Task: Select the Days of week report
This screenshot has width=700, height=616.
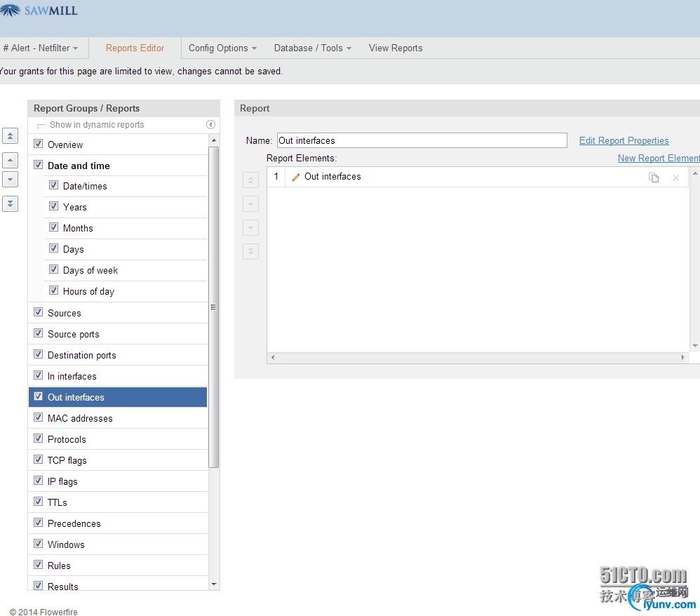Action: click(x=126, y=270)
